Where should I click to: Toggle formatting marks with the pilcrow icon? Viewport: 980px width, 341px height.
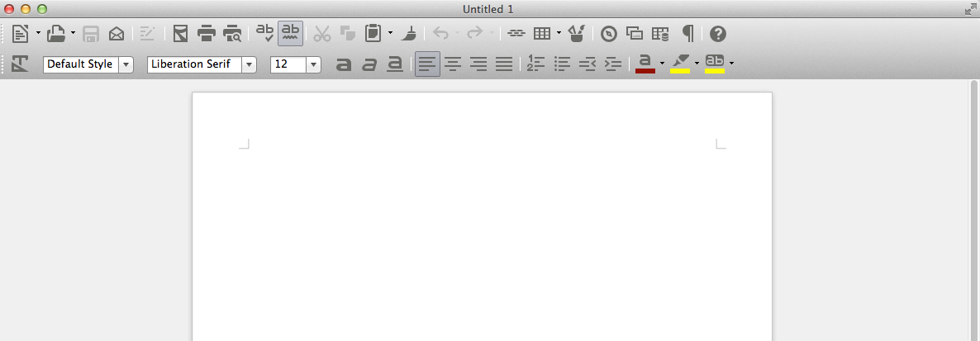(687, 34)
